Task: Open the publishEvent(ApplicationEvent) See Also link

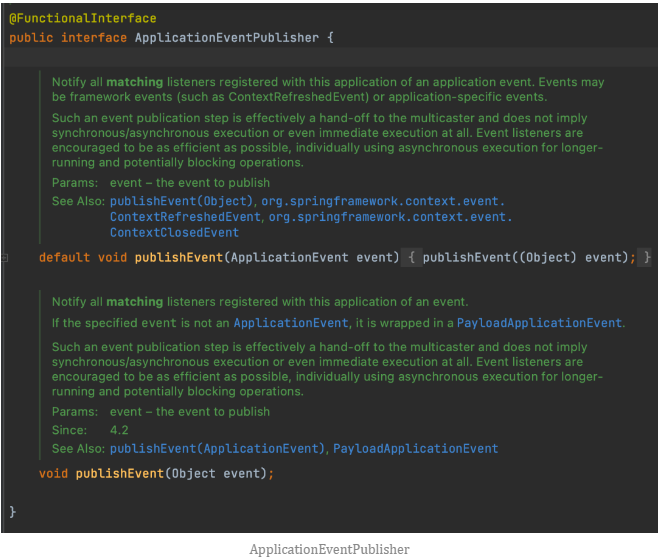Action: tap(217, 449)
